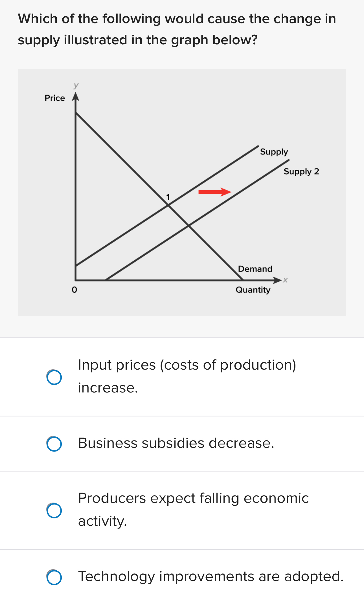Click the origin point labeled 0
This screenshot has width=364, height=600.
pyautogui.click(x=74, y=289)
